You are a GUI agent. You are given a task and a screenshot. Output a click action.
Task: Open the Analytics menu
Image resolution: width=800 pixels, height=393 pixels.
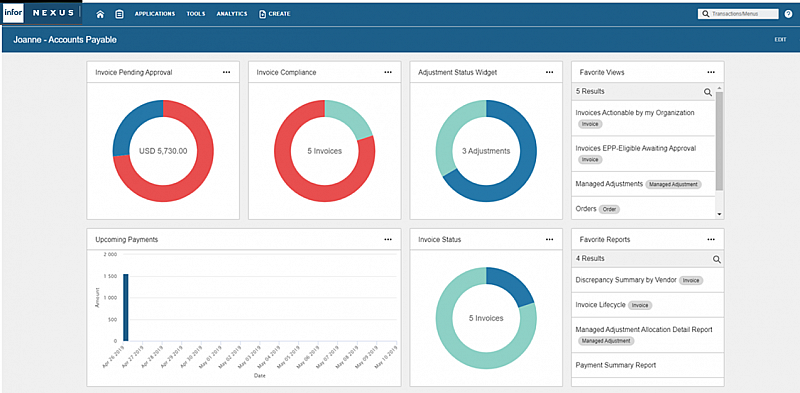pos(232,14)
